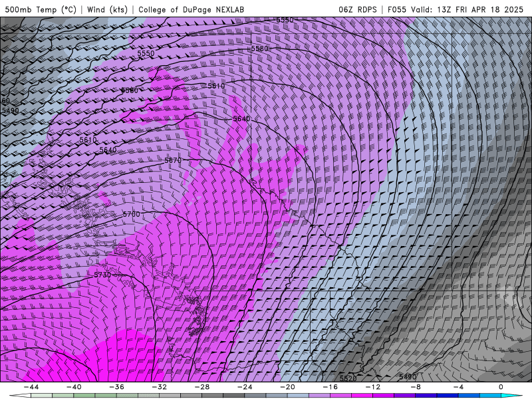Click the 5730 height contour label
Viewport: 532px width, 399px height.
pos(102,275)
